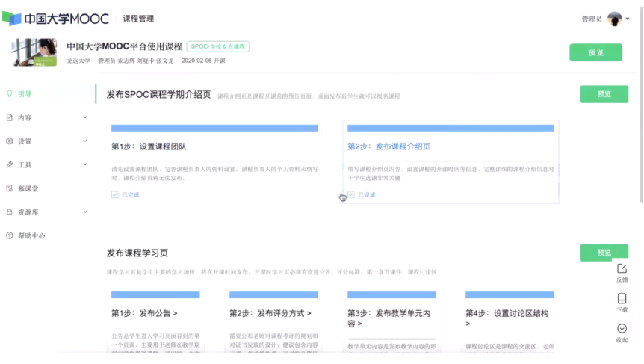Open 第2步：发布评分方式 step

tap(270, 313)
